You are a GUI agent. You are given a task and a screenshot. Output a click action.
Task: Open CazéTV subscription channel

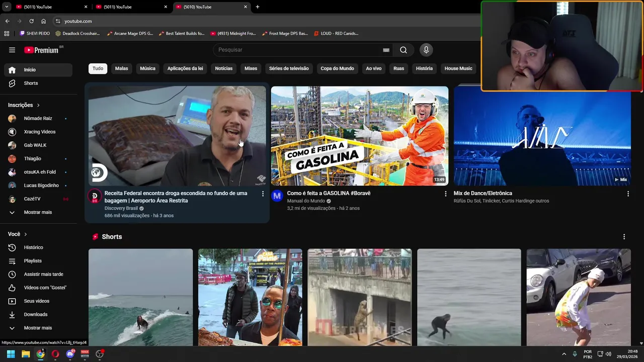tap(38, 199)
